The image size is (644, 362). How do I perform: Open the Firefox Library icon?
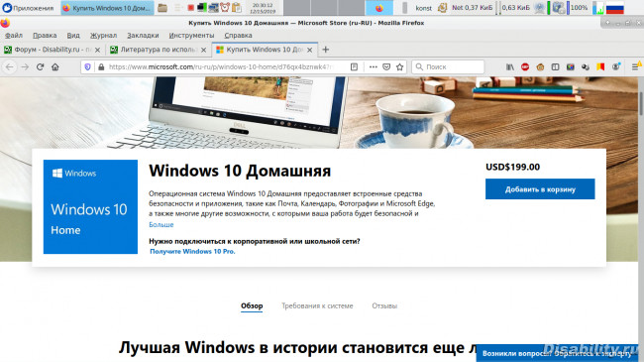[509, 66]
